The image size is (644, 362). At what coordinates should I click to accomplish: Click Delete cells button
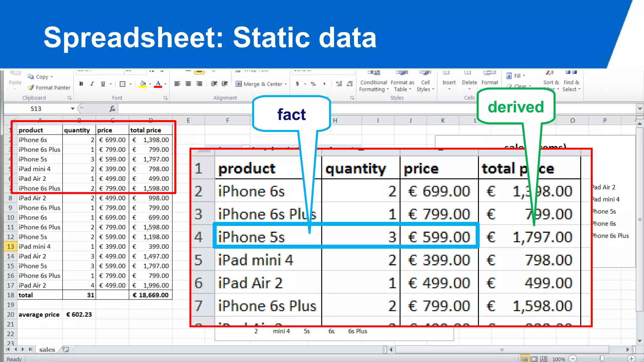(469, 81)
